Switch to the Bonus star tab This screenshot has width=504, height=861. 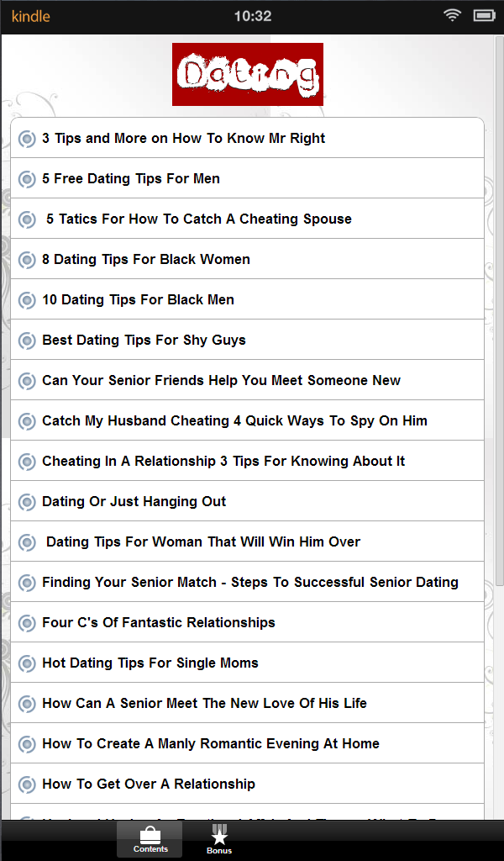click(219, 839)
